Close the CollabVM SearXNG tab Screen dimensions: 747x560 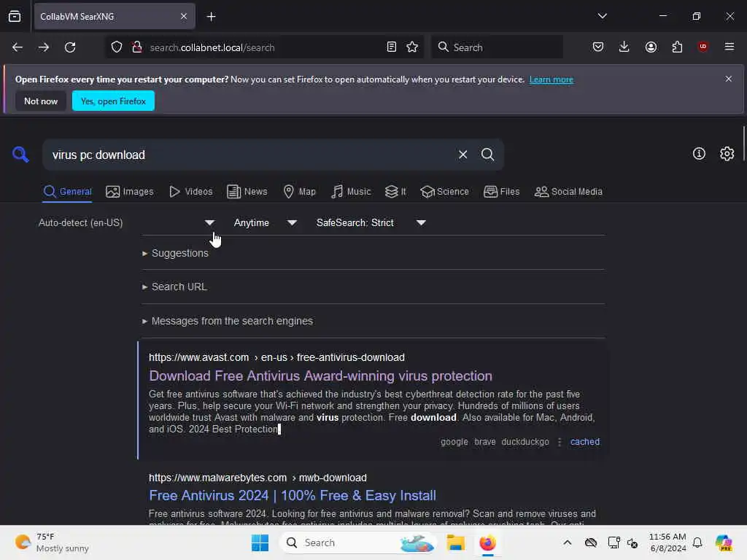[x=184, y=17]
